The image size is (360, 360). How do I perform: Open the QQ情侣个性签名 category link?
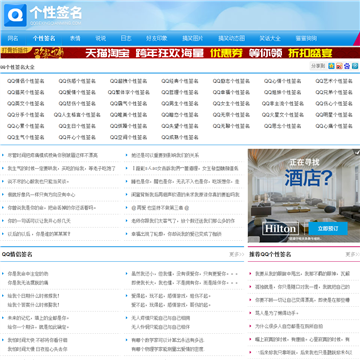pos(26,81)
